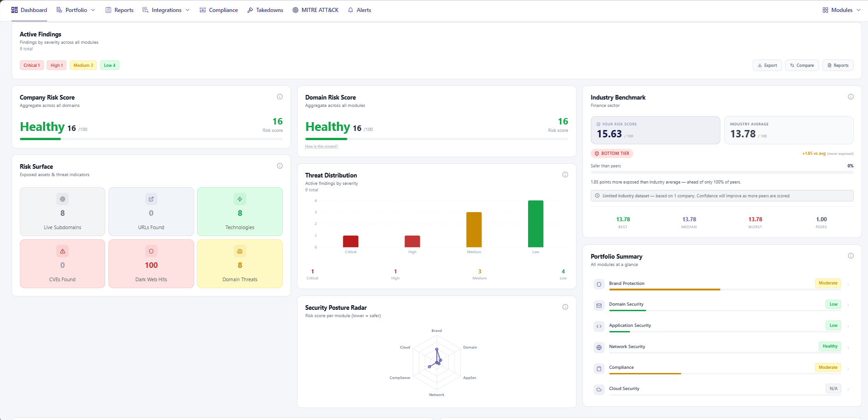Click the Compliance clipboard icon
This screenshot has height=420, width=868.
point(599,368)
